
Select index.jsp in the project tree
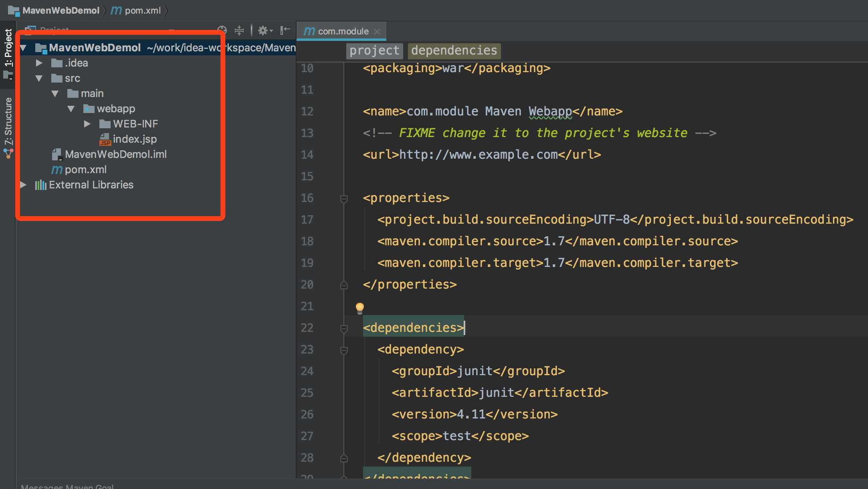click(x=135, y=139)
